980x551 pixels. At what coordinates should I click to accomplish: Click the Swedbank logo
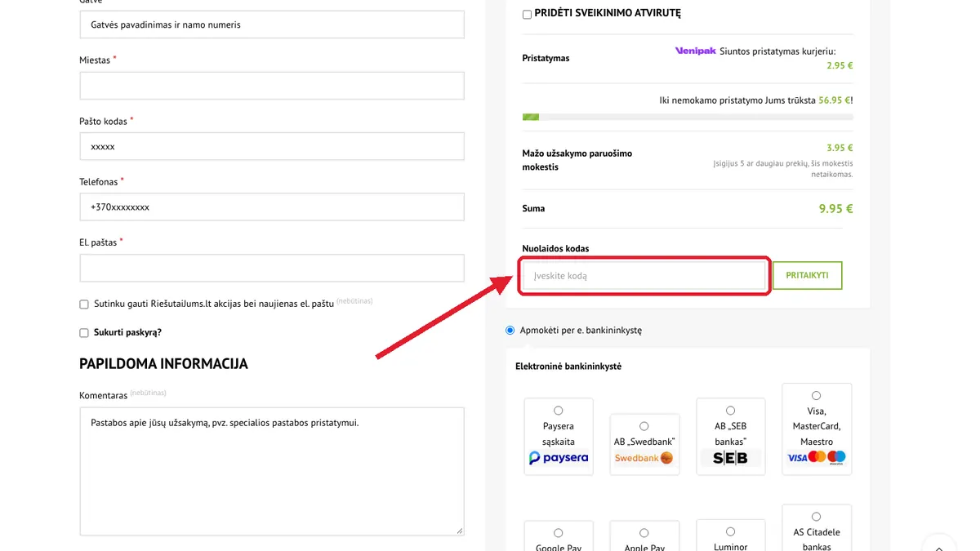(x=644, y=458)
